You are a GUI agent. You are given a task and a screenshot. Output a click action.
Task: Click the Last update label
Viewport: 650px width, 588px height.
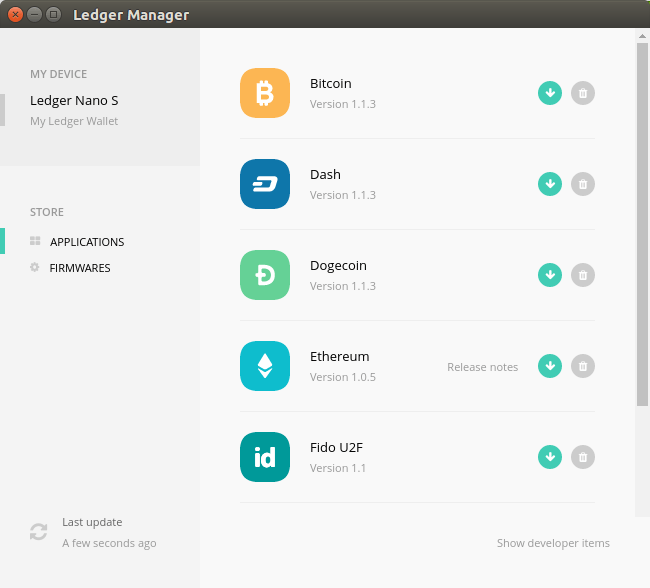tap(92, 522)
